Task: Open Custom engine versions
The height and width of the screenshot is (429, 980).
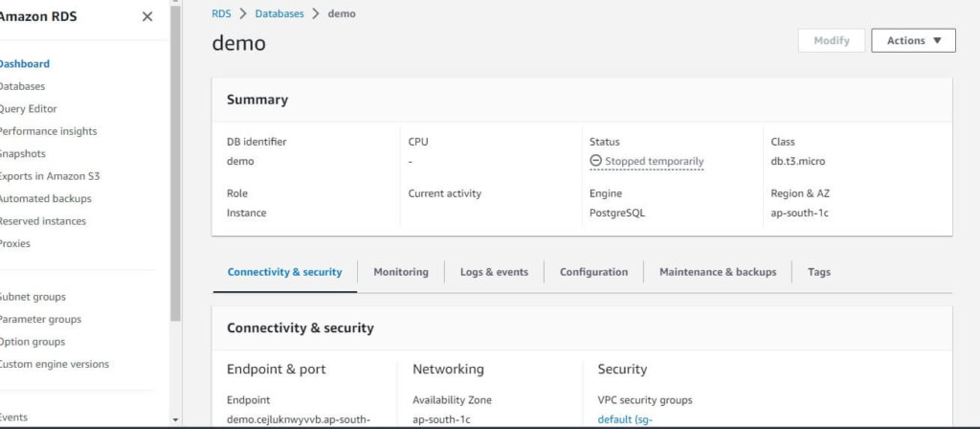Action: point(55,364)
